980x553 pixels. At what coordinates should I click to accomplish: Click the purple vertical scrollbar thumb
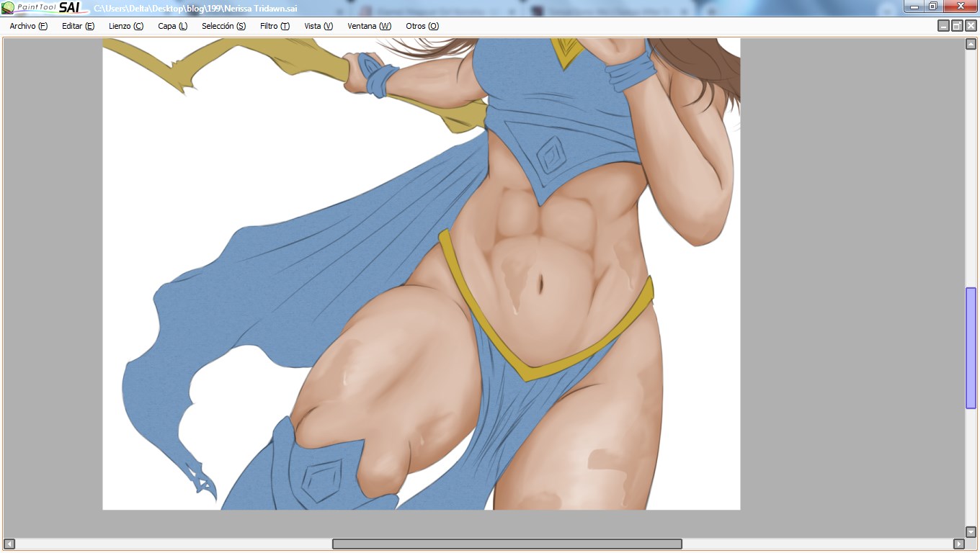[x=971, y=348]
